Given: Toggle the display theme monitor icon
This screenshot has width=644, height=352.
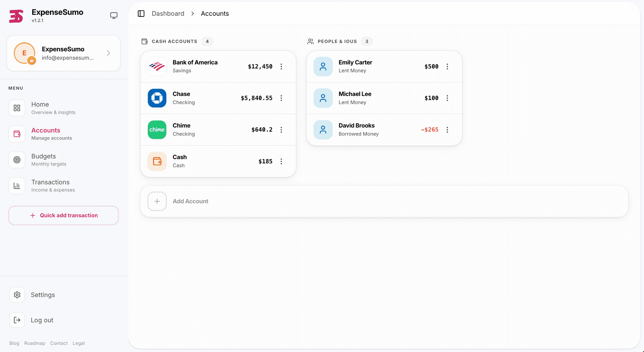Looking at the screenshot, I should pos(114,15).
